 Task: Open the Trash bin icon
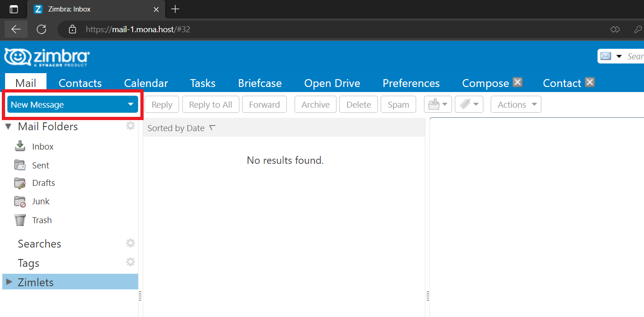[20, 220]
